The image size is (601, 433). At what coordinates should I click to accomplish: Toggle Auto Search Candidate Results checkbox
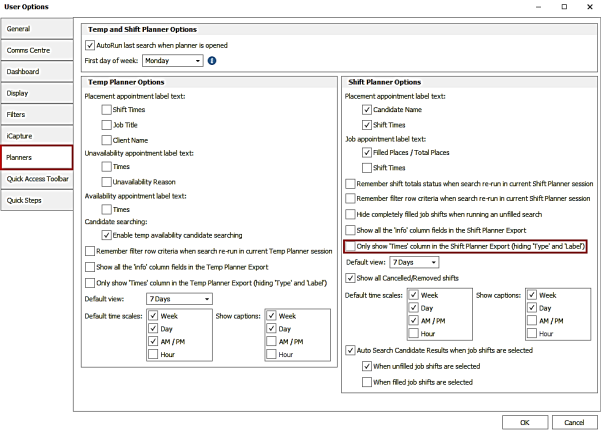tap(350, 350)
